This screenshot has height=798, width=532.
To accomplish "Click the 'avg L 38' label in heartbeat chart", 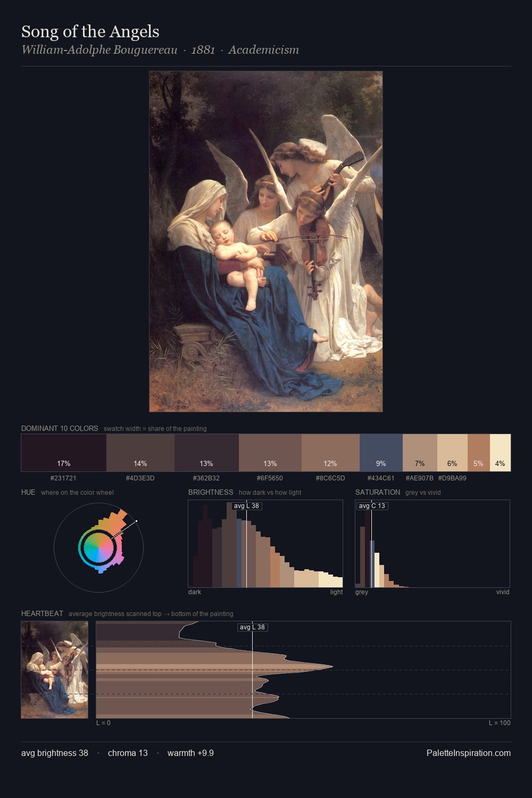I will pos(252,627).
